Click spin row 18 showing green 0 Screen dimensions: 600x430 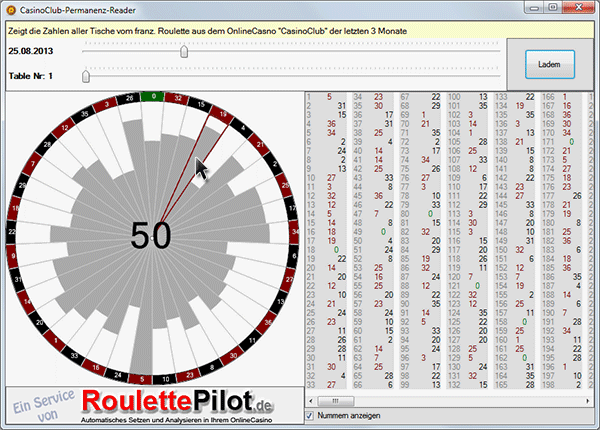326,250
